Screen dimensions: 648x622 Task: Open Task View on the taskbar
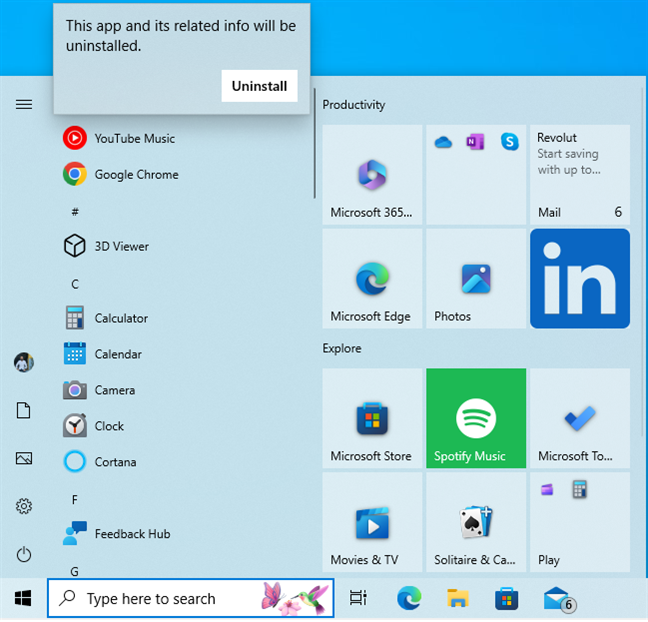(358, 598)
